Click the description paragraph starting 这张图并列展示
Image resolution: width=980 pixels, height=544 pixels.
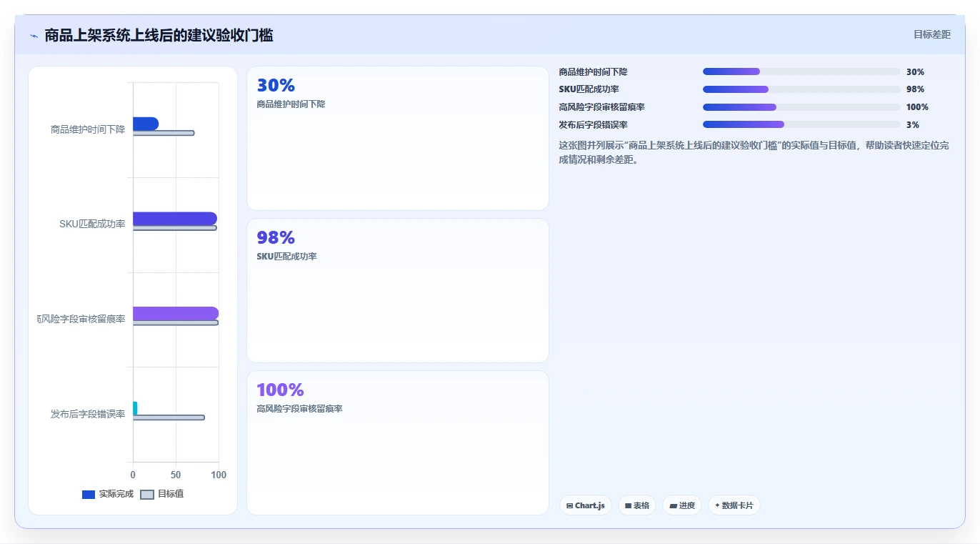coord(755,152)
